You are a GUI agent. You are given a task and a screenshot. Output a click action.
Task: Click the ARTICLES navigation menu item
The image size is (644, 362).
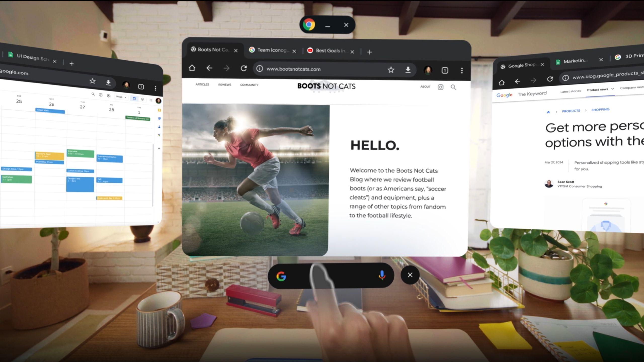[x=202, y=85]
